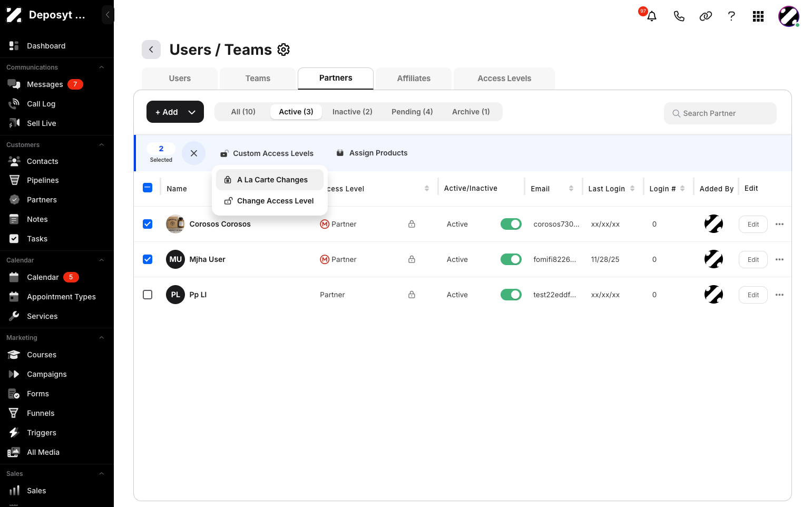
Task: Collapse the Customers sidebar section
Action: 102,145
